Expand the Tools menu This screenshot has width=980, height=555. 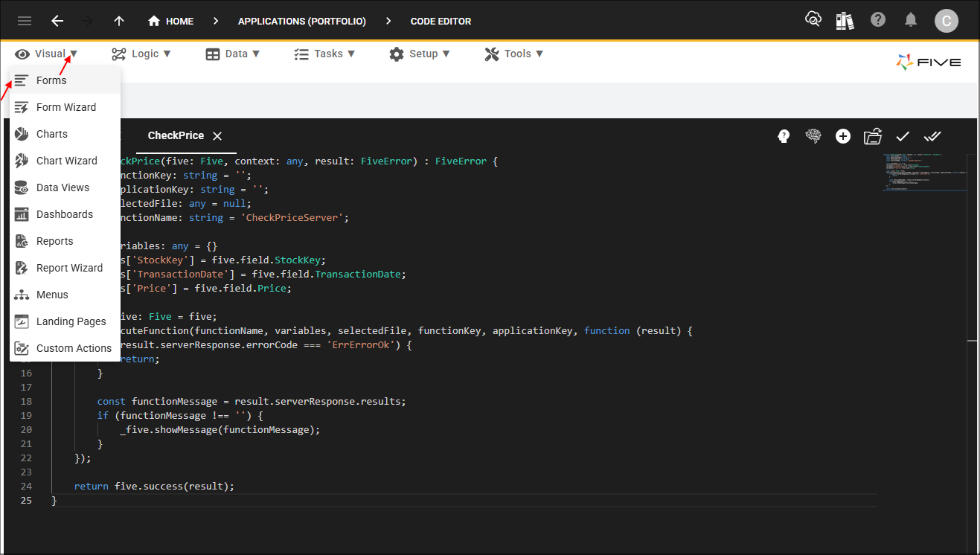tap(513, 54)
